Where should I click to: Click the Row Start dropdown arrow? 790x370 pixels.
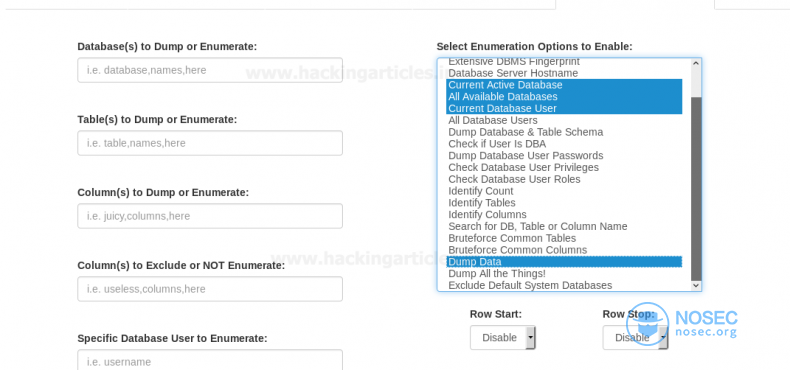(530, 337)
